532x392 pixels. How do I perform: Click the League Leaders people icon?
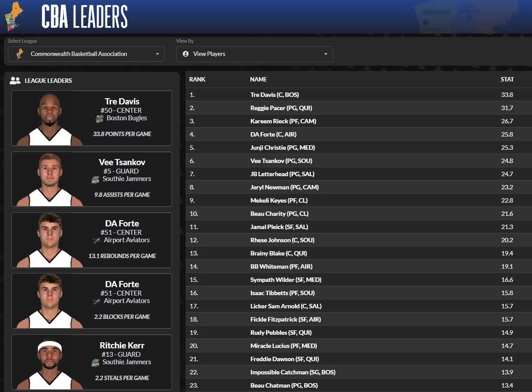[x=15, y=81]
